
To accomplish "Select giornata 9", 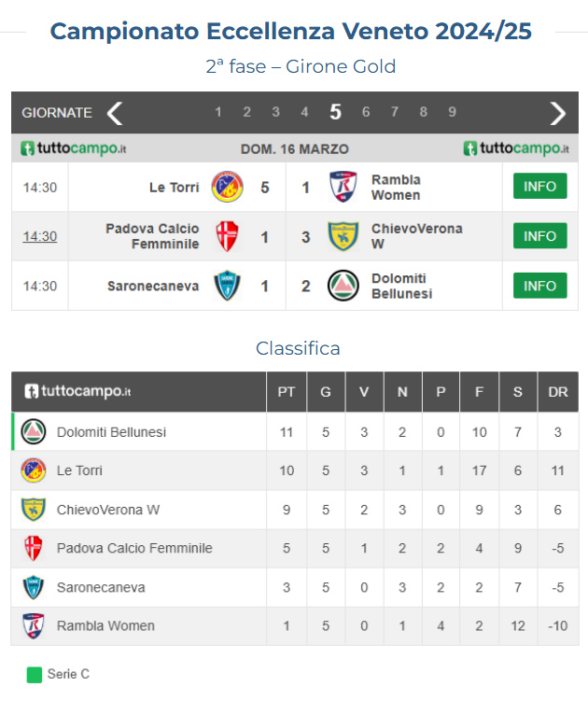I will tap(452, 112).
